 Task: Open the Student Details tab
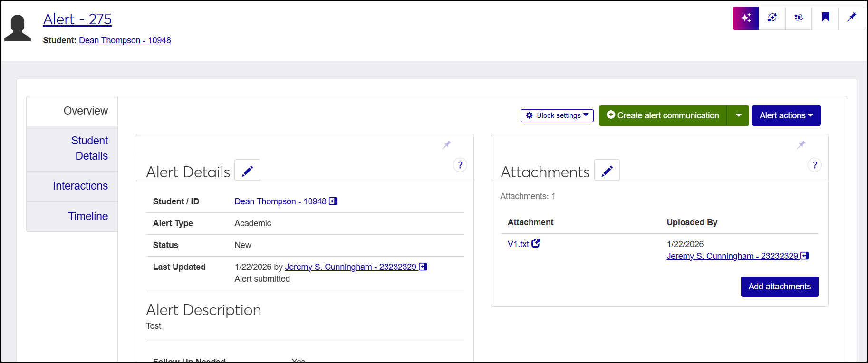coord(72,148)
